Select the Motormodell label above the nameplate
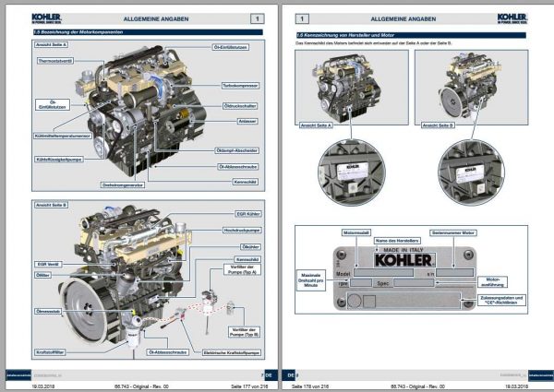The image size is (554, 392). 356,232
